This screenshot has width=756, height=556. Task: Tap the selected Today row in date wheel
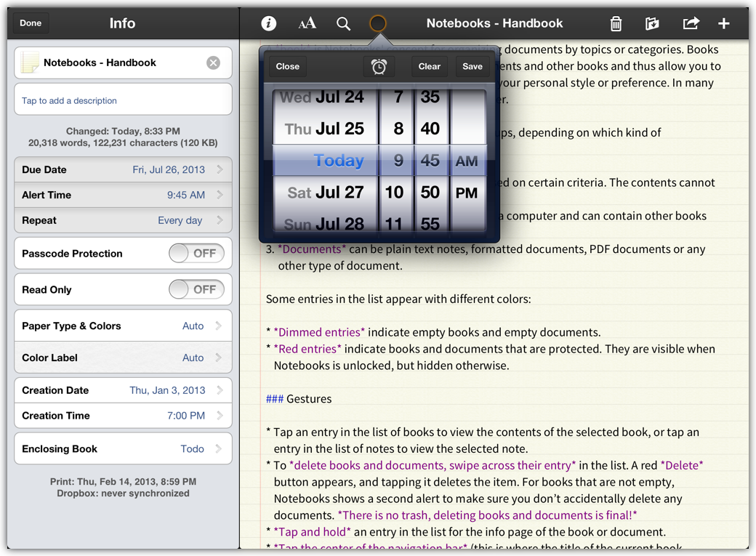tap(339, 161)
